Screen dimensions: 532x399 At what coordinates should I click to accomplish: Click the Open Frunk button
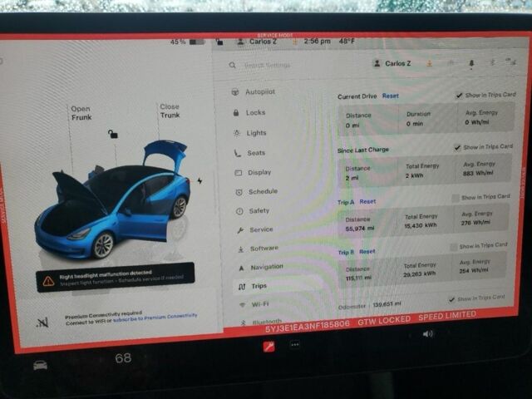click(x=81, y=113)
